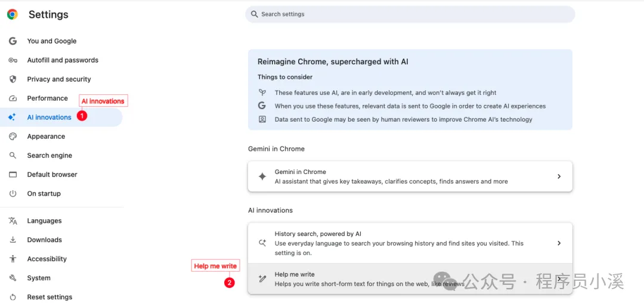Image resolution: width=644 pixels, height=307 pixels.
Task: Click the speedometer icon for Performance
Action: point(13,98)
